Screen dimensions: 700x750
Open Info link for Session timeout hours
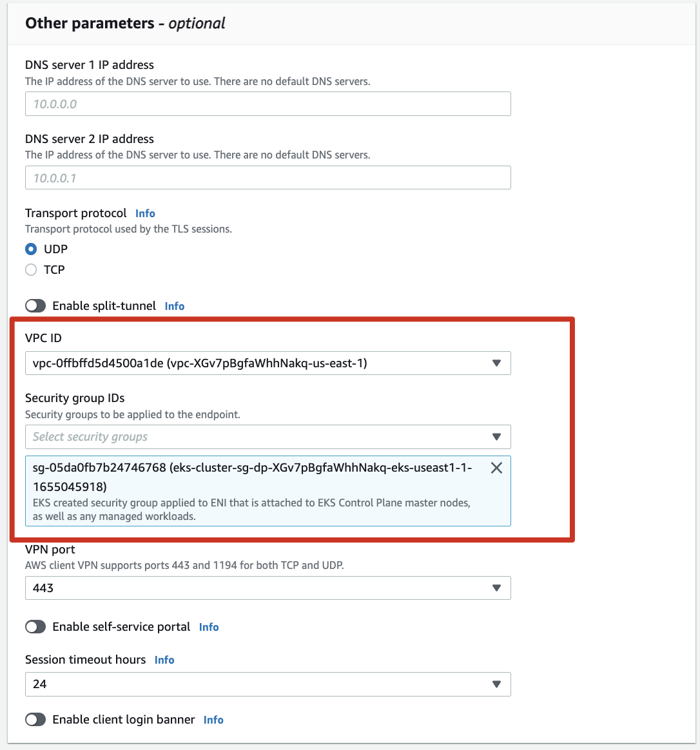click(164, 660)
